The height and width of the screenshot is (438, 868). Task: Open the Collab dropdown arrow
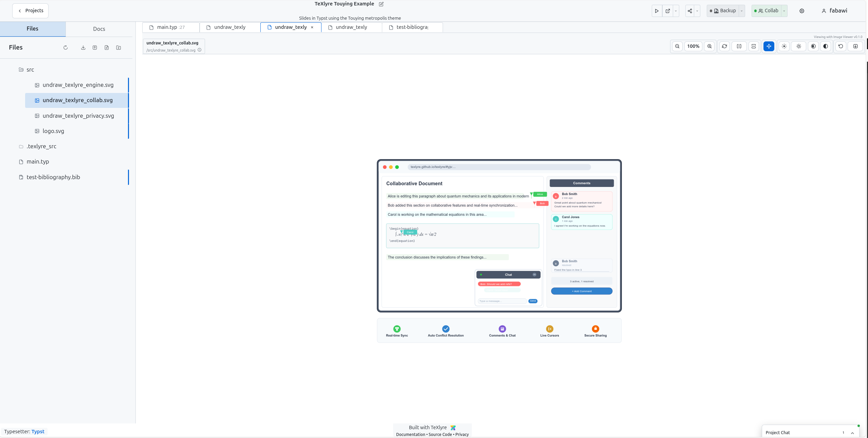784,11
